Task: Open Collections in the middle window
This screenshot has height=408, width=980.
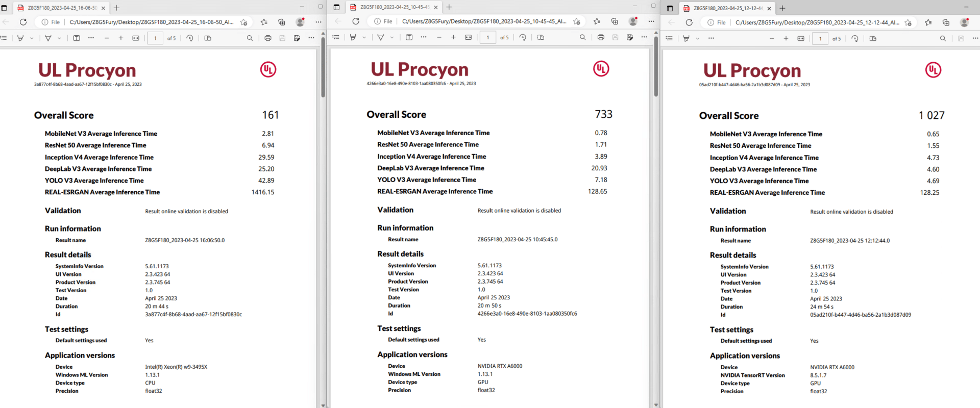Action: pos(615,21)
